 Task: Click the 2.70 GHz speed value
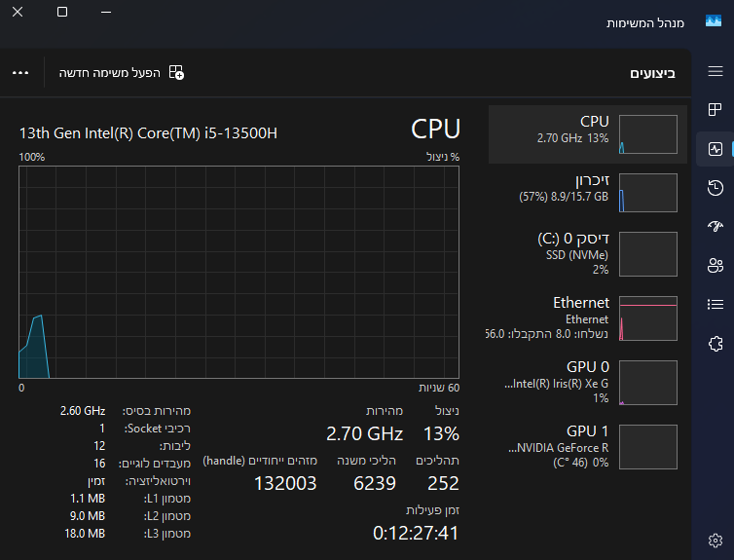tap(365, 433)
